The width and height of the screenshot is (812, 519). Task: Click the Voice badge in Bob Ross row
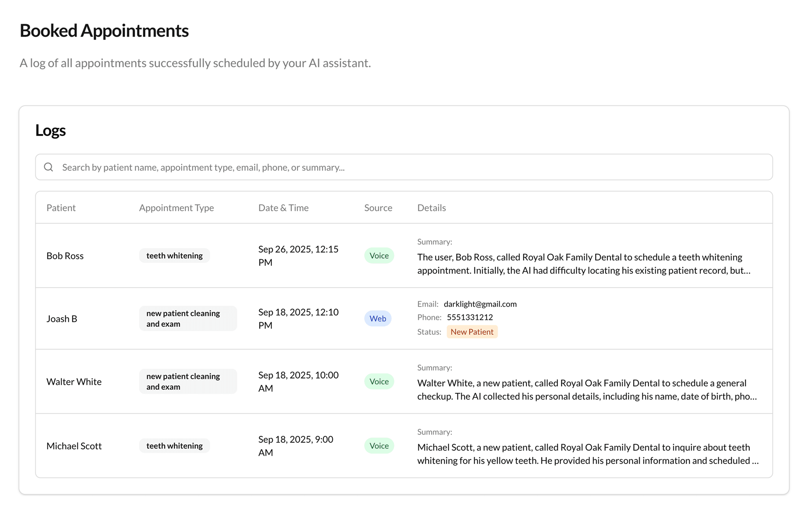point(379,256)
